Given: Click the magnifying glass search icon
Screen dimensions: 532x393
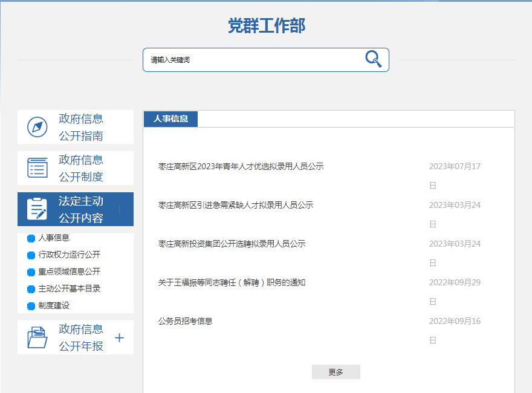Looking at the screenshot, I should click(373, 59).
